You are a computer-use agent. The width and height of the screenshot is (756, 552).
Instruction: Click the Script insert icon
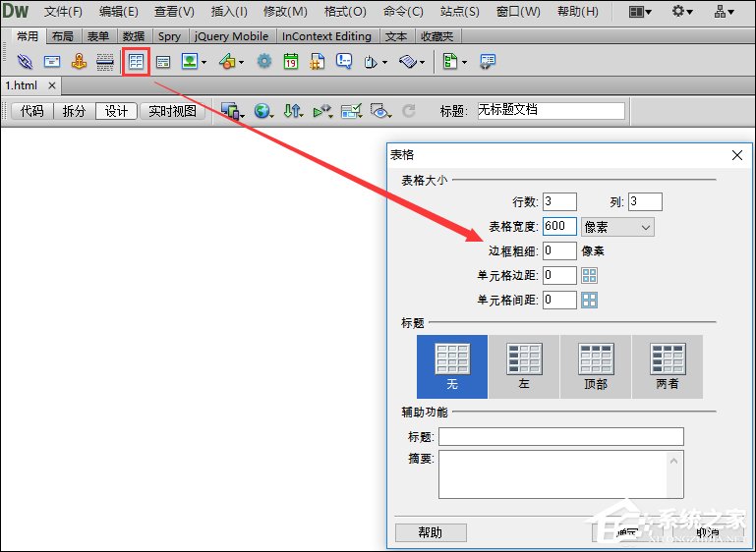pos(408,62)
